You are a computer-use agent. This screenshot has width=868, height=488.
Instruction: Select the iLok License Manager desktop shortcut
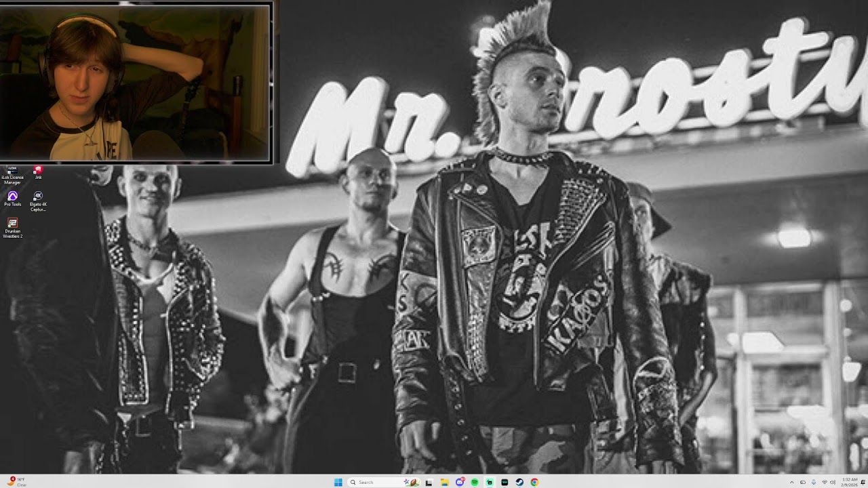click(x=13, y=175)
